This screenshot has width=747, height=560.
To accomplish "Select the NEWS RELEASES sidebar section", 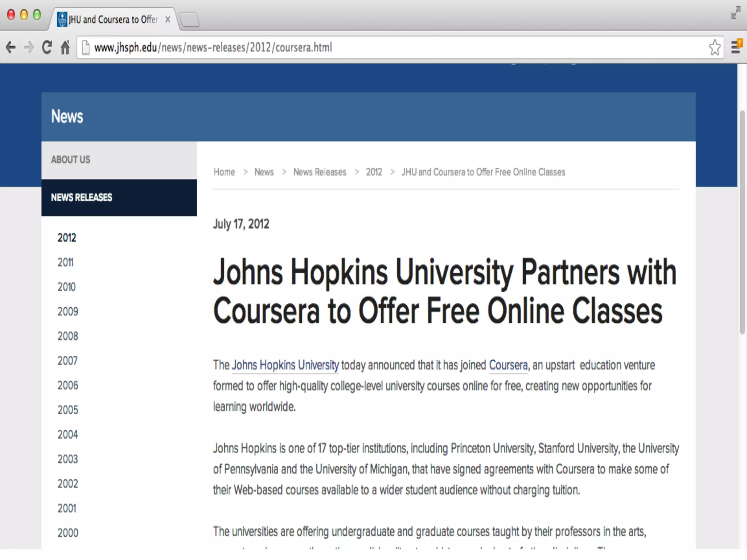I will [82, 198].
